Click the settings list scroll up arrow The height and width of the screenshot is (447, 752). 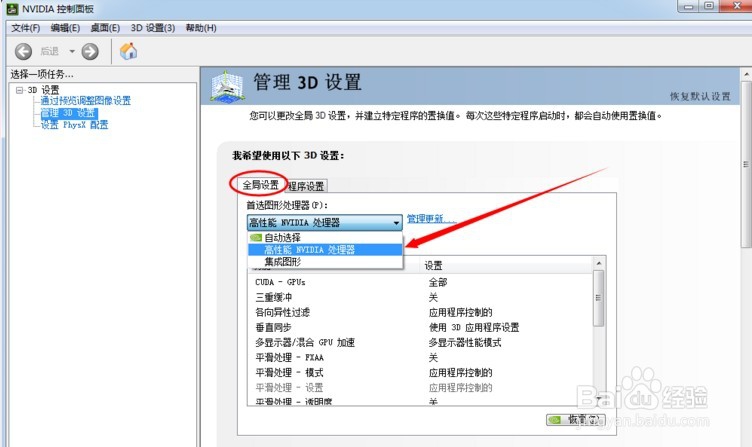click(599, 263)
